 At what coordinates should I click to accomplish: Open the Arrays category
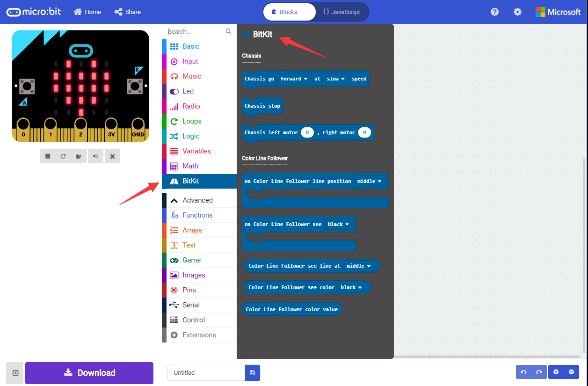coord(199,230)
